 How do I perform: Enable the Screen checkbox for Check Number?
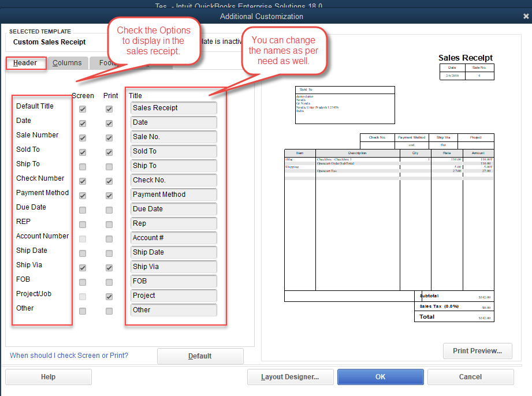[83, 181]
